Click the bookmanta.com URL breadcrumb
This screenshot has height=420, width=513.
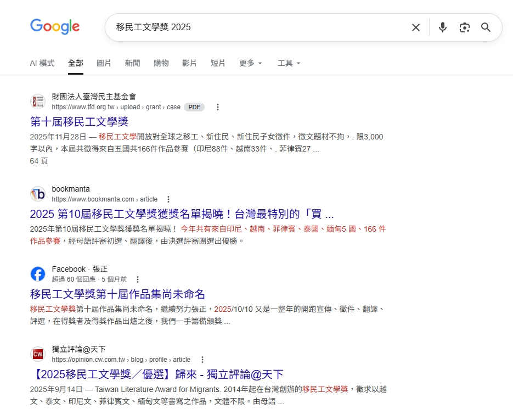coord(105,199)
